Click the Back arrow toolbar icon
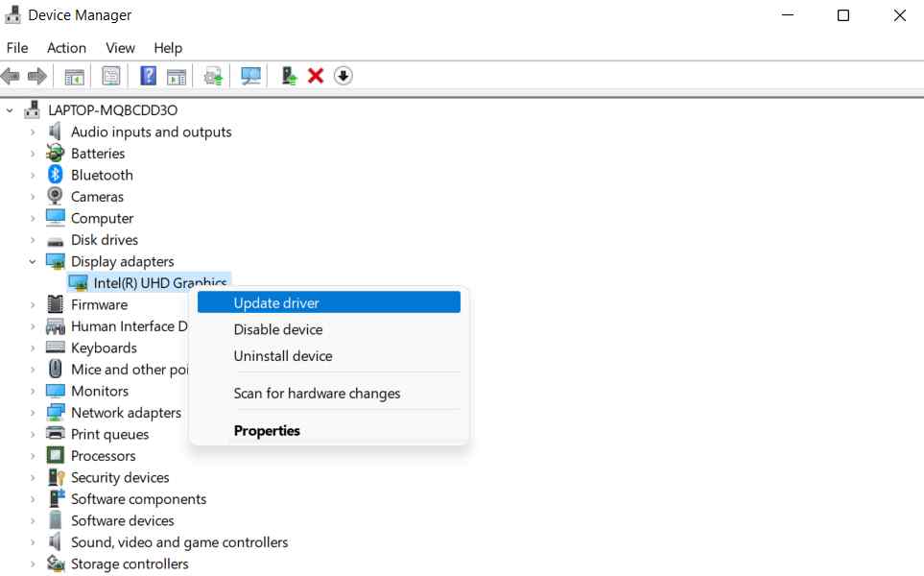 10,76
